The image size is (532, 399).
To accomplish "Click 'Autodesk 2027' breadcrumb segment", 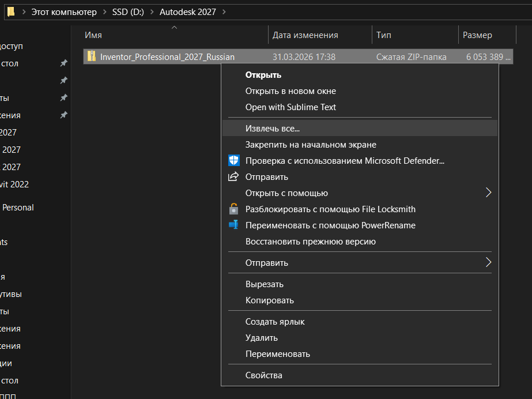I will [x=188, y=12].
